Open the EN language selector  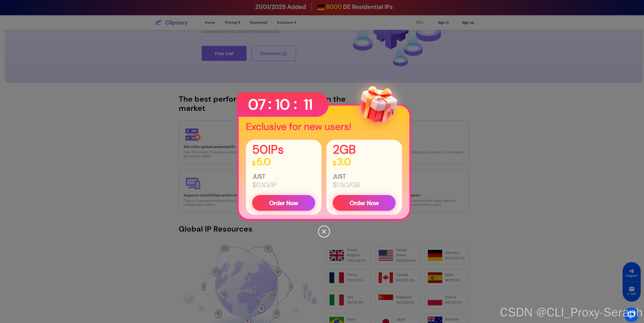click(420, 22)
